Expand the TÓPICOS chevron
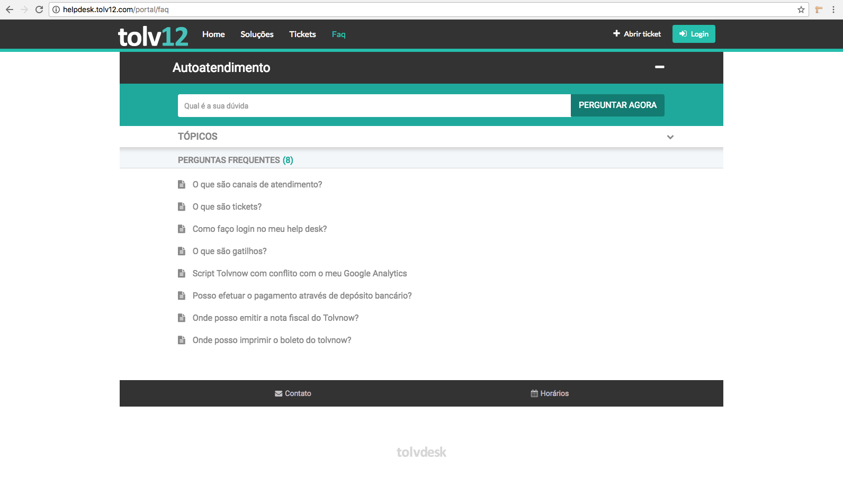 (x=670, y=137)
